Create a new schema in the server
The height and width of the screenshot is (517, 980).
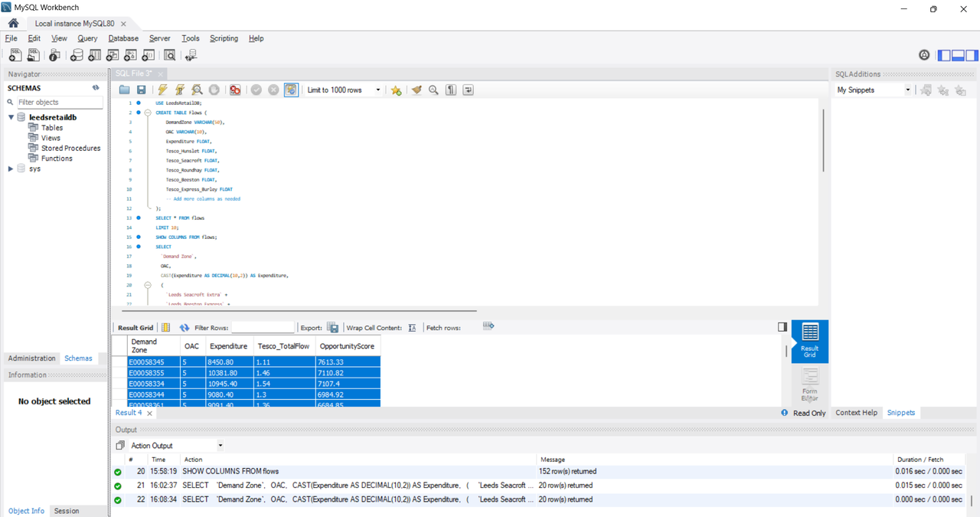(77, 55)
